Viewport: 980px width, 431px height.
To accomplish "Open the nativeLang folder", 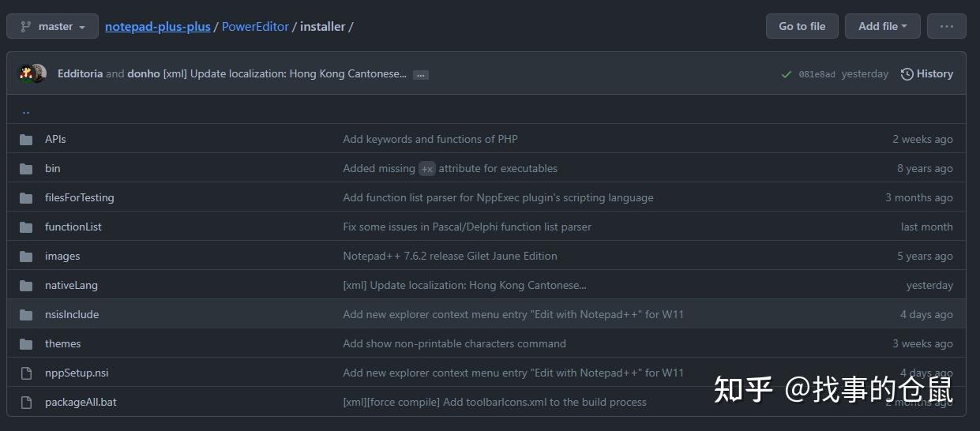I will 71,285.
